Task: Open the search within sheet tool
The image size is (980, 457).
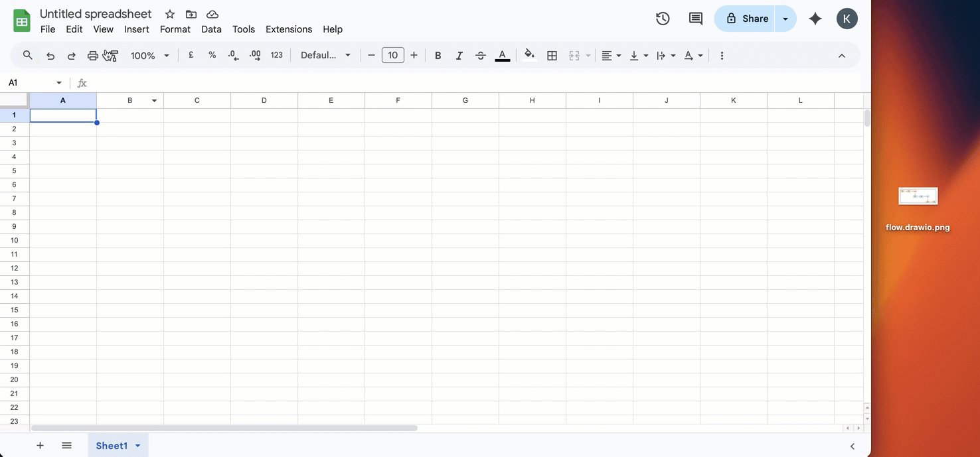Action: (27, 55)
